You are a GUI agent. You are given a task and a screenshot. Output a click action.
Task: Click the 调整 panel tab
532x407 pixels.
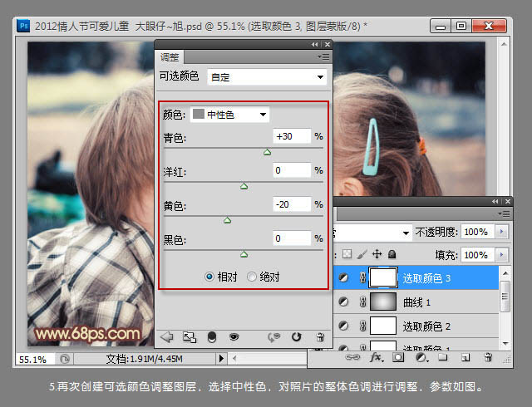170,57
